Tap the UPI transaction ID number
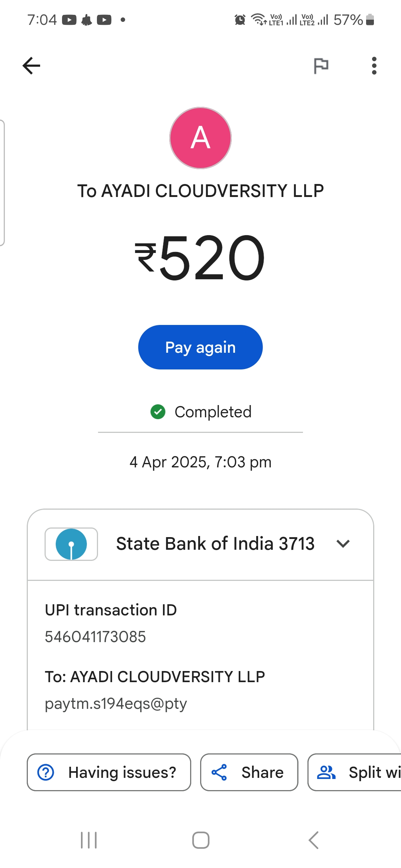This screenshot has width=401, height=868. (95, 637)
